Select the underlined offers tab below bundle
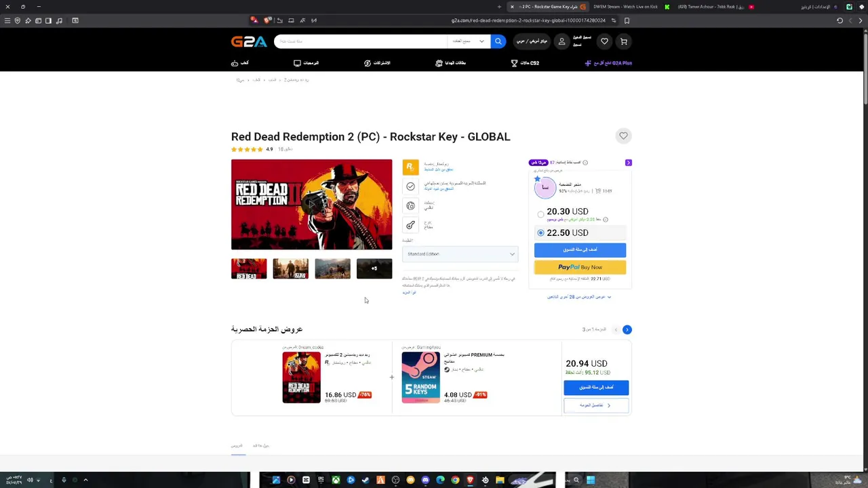Image resolution: width=868 pixels, height=488 pixels. coord(237,446)
